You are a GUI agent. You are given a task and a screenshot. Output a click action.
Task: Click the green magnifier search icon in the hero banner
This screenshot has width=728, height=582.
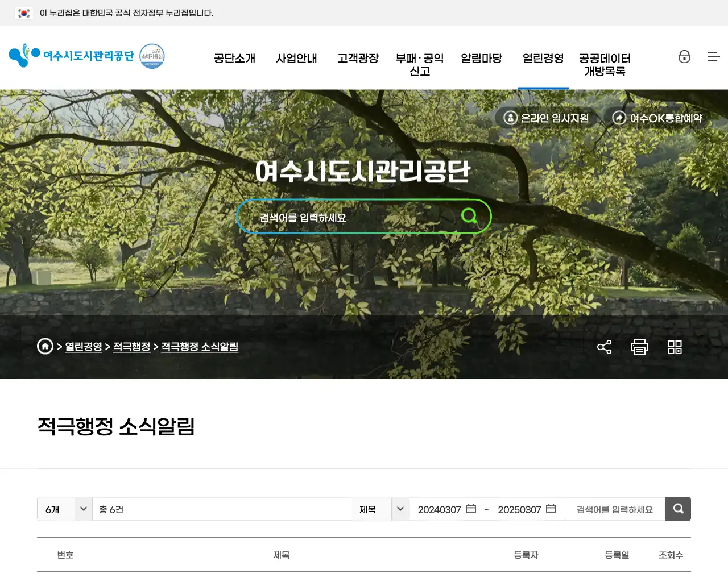[470, 215]
